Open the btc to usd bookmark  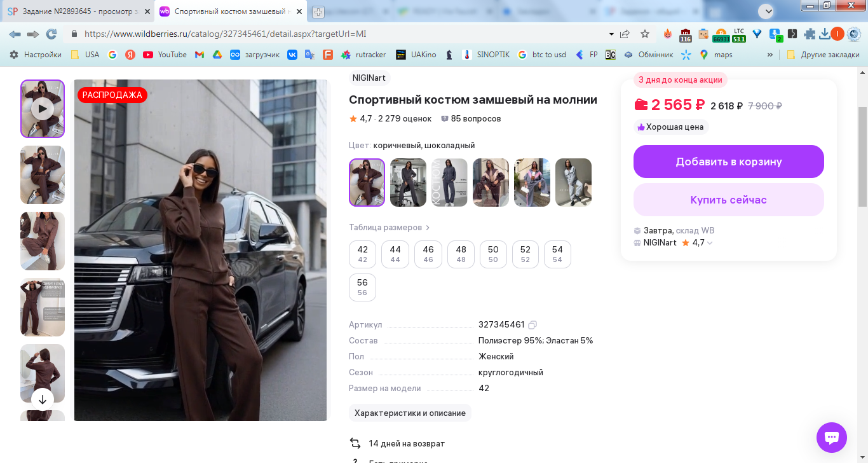tap(542, 55)
